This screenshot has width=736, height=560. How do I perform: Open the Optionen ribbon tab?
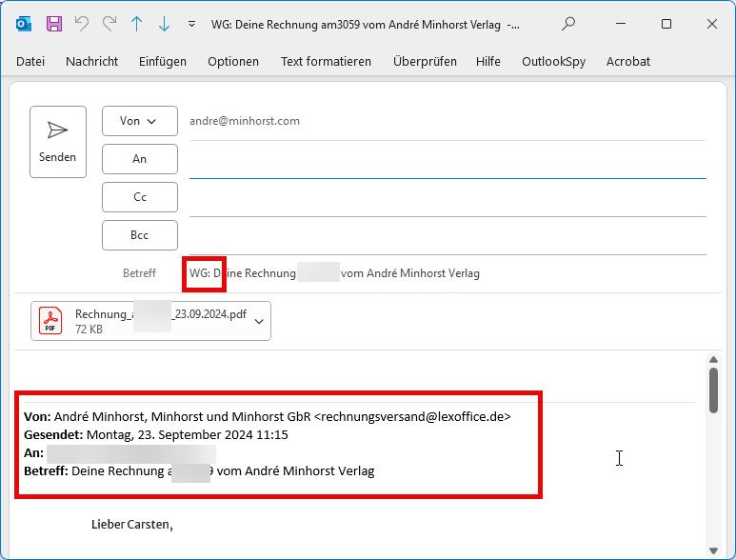tap(233, 62)
